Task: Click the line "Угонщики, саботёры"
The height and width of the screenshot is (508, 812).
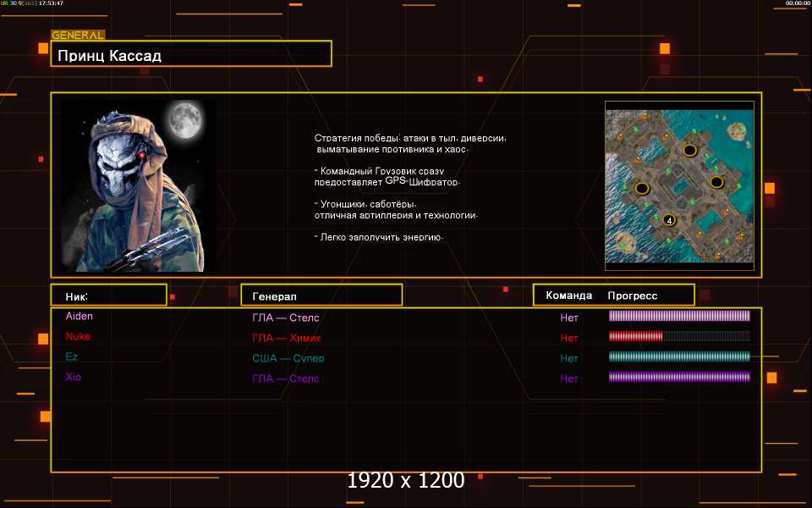Action: (366, 204)
